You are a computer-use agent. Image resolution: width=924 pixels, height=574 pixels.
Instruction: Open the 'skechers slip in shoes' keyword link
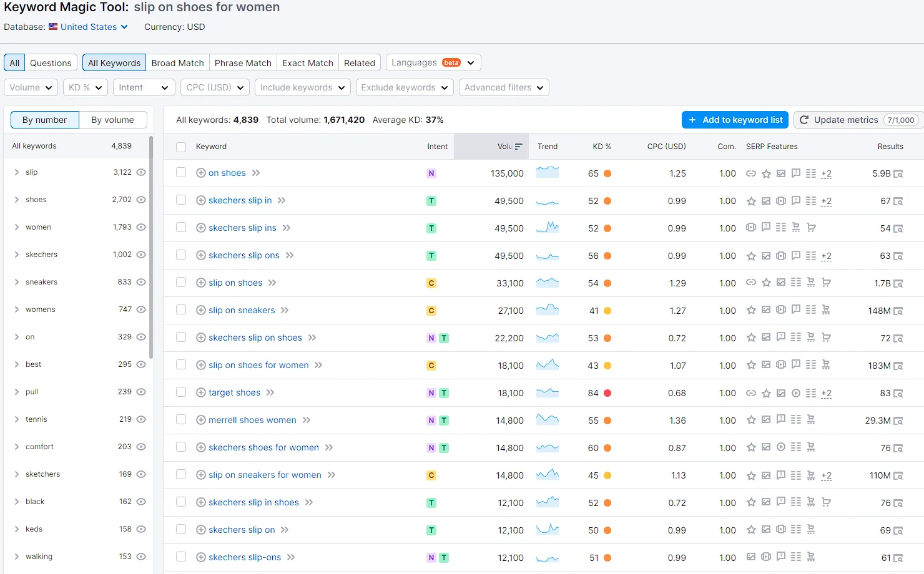253,502
